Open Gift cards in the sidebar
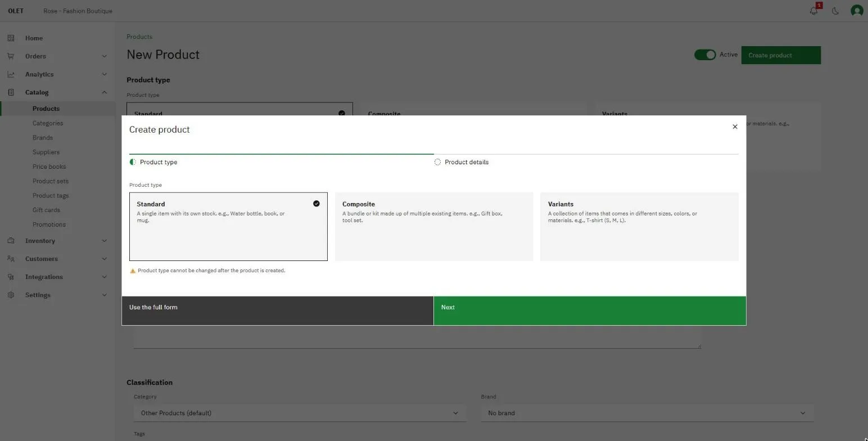The width and height of the screenshot is (868, 441). click(x=46, y=210)
